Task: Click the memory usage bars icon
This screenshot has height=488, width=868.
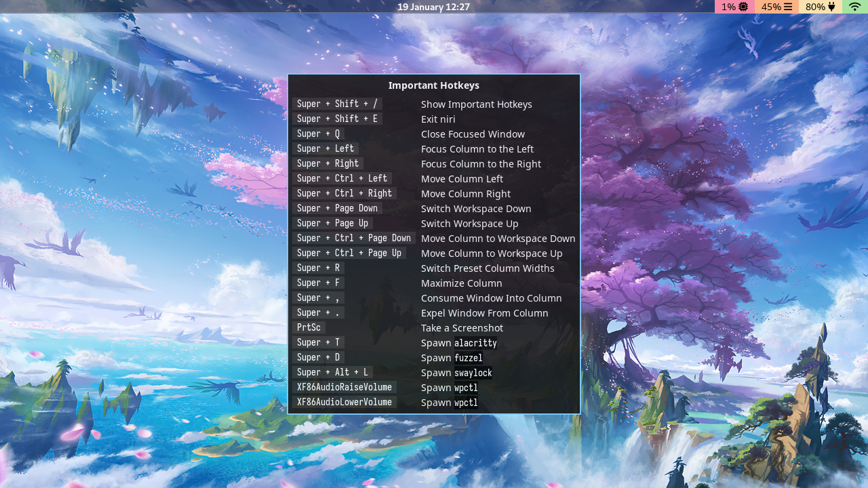Action: (x=788, y=7)
